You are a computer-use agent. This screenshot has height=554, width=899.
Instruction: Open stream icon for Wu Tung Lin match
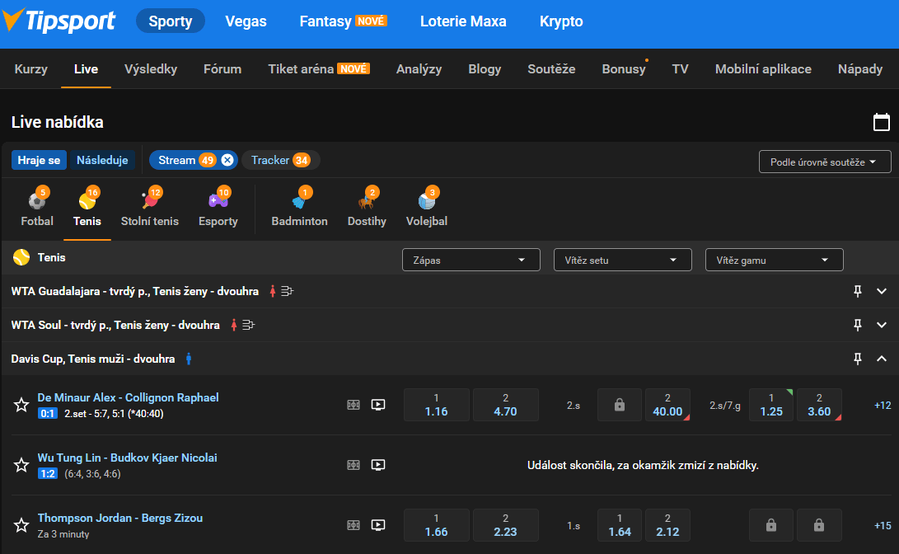(x=378, y=465)
